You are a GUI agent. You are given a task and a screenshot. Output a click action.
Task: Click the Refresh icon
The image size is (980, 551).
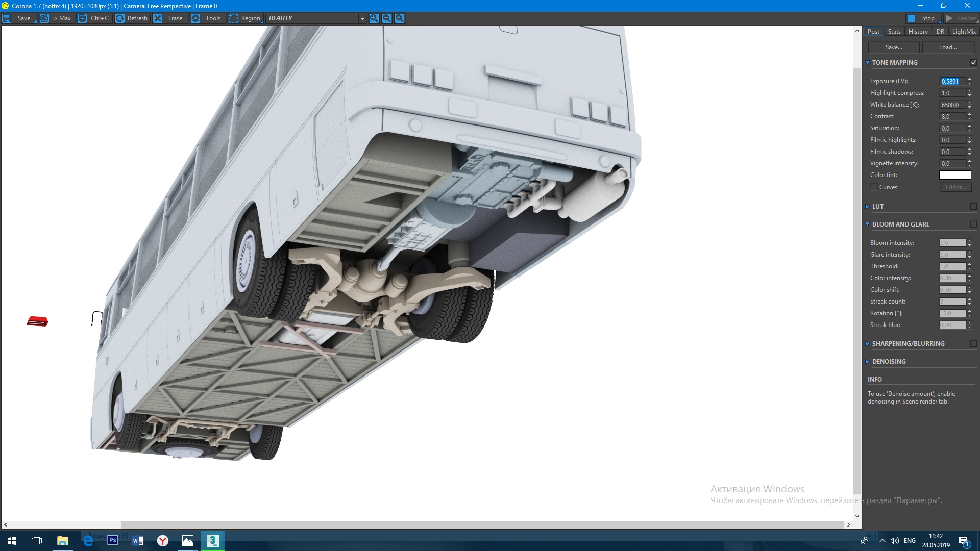[120, 18]
